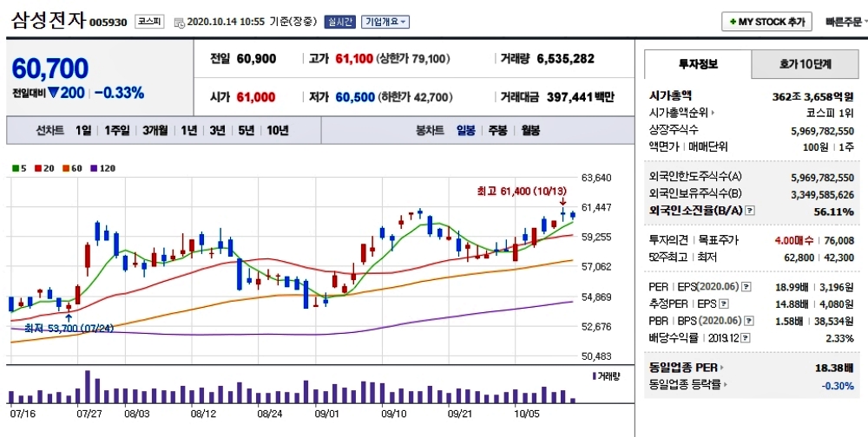Select the 1일 line chart period
The height and width of the screenshot is (437, 868).
click(x=83, y=131)
